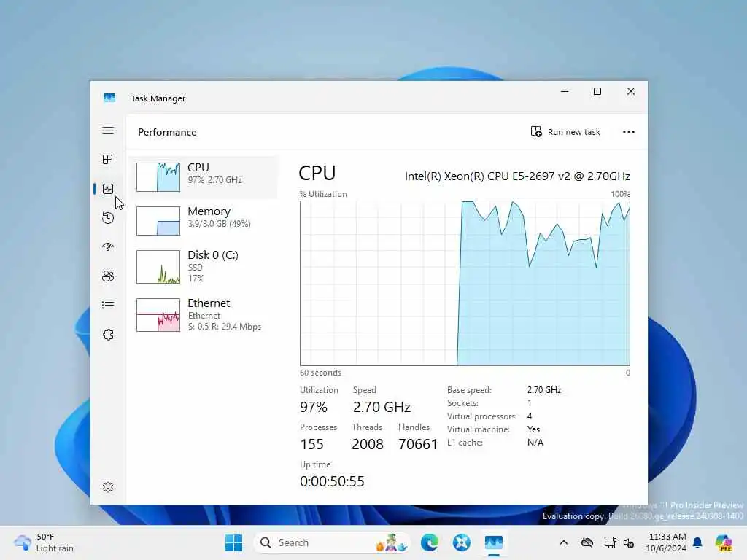Screen dimensions: 747x560
Task: Click the CPU mini graph thumbnail
Action: click(158, 177)
